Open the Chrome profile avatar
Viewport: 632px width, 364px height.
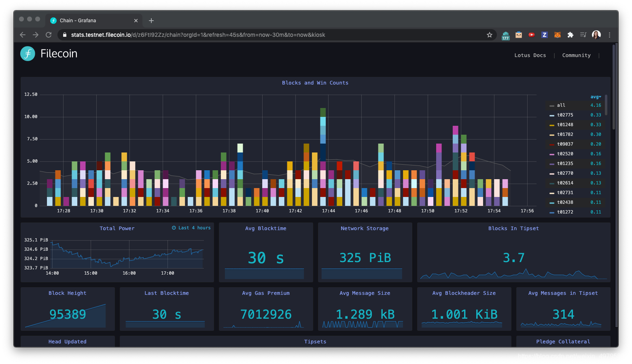click(x=596, y=35)
